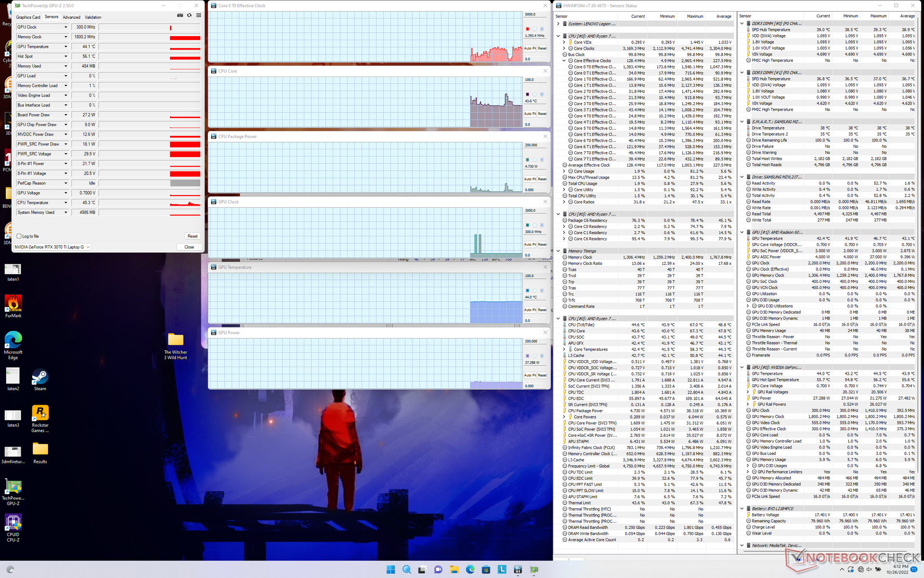Click Microsoft Edge in the taskbar
Image resolution: width=924 pixels, height=578 pixels.
[470, 569]
